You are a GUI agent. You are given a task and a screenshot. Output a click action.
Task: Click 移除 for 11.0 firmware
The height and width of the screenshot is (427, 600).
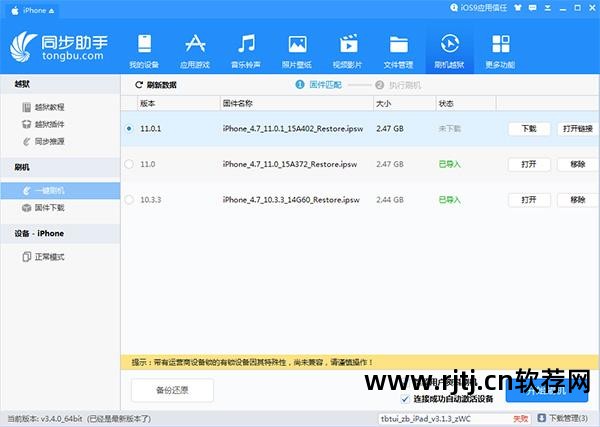coord(577,165)
